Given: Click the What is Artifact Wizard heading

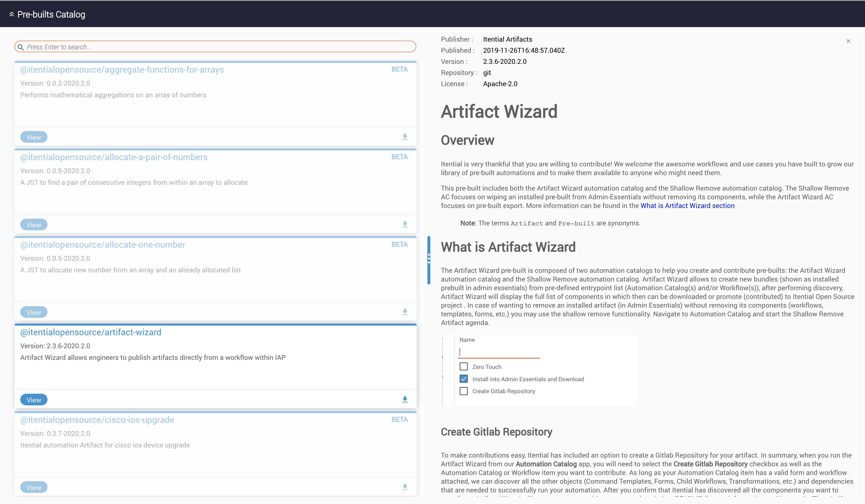Looking at the screenshot, I should coord(508,247).
